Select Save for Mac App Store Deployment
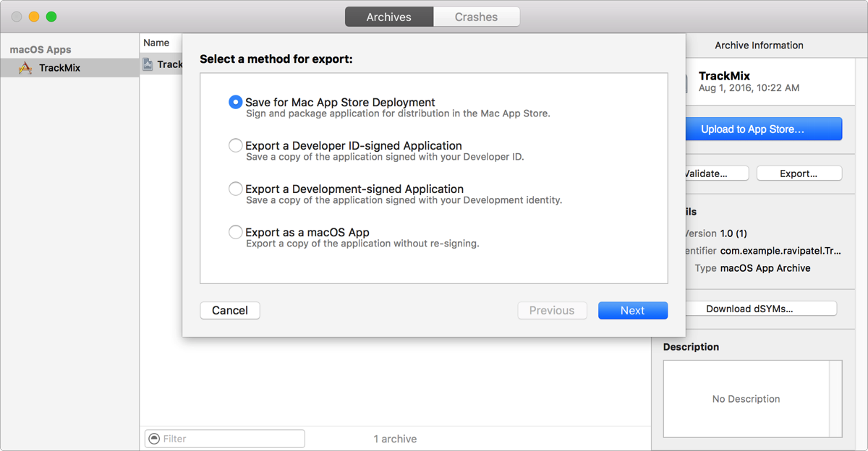This screenshot has width=868, height=451. pyautogui.click(x=235, y=103)
